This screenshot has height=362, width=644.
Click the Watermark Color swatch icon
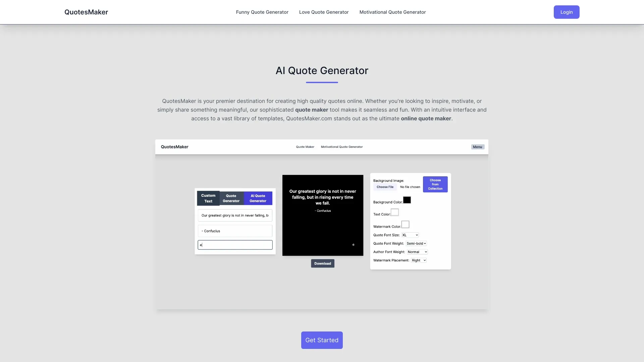(x=405, y=225)
